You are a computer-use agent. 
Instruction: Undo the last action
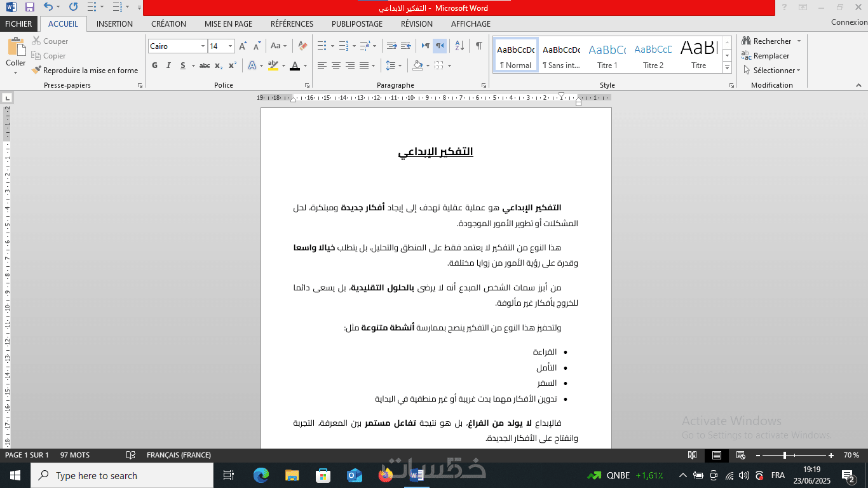coord(48,7)
